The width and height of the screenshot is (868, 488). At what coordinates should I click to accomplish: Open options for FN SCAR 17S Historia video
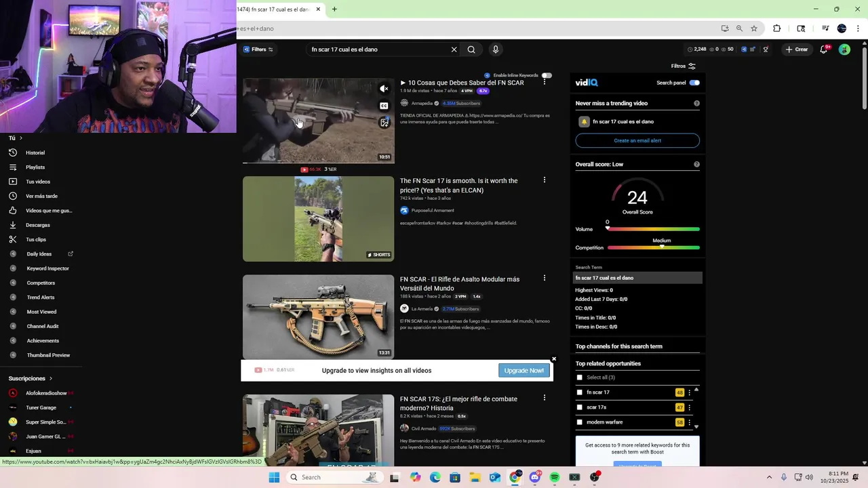(544, 398)
